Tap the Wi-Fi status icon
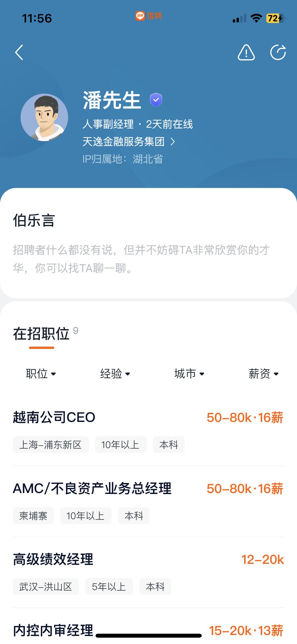Viewport: 297px width, 644px height. (x=256, y=19)
